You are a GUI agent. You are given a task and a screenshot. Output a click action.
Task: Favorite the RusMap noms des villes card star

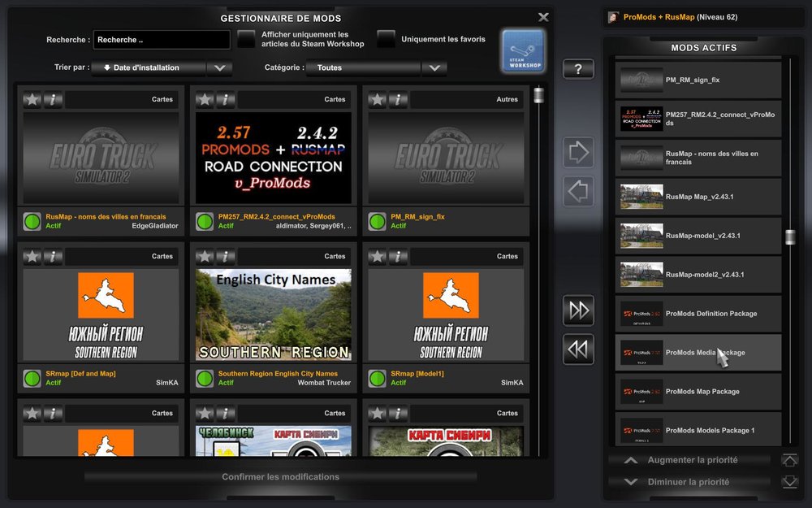[32, 99]
